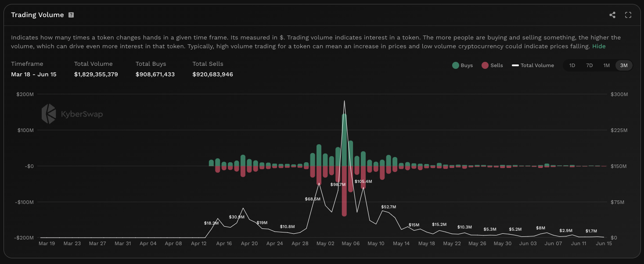Click the Apr 16 axis date
Viewport: 644px width, 264px height.
click(x=224, y=243)
